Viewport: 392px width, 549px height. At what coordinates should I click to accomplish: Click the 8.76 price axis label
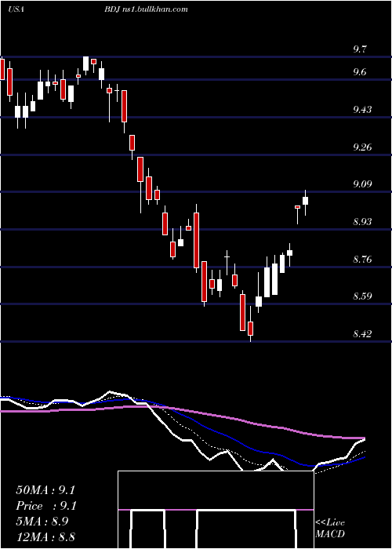pyautogui.click(x=362, y=260)
